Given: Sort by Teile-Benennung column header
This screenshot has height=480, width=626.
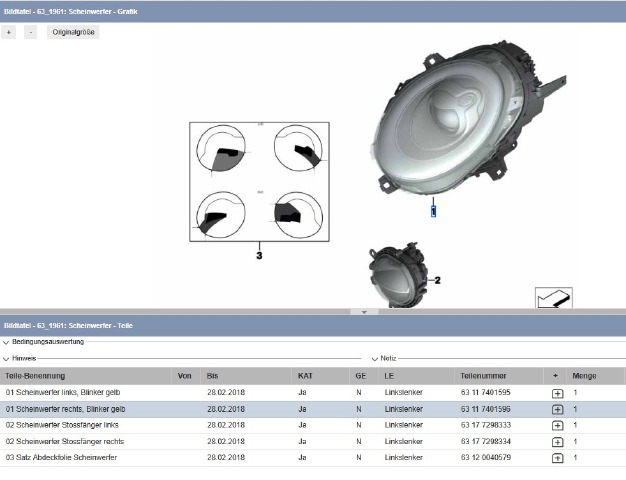Looking at the screenshot, I should coord(86,376).
